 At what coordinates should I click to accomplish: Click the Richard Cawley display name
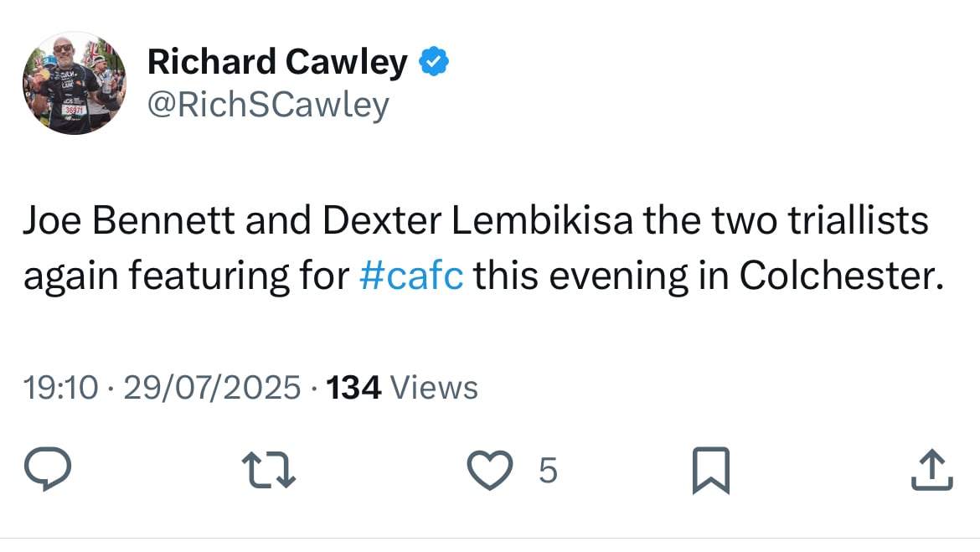(277, 62)
